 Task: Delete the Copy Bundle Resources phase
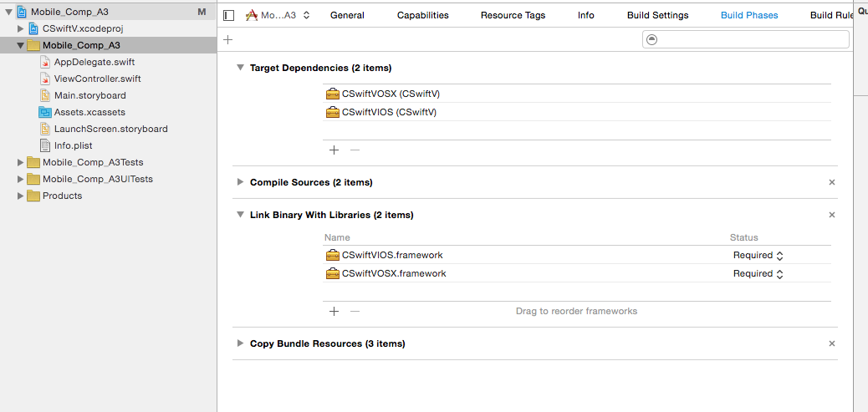click(831, 343)
